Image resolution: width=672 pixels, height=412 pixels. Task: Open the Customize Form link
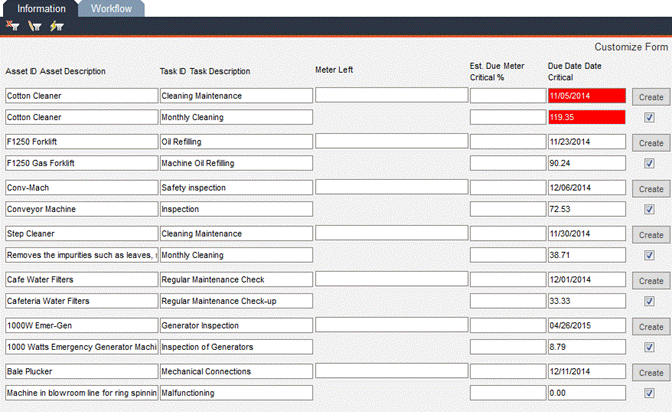[630, 47]
